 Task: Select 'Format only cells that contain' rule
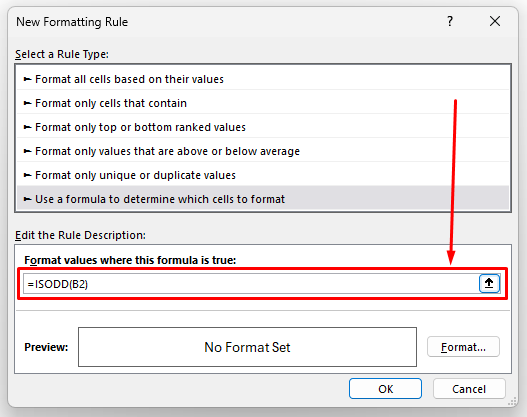[263, 103]
